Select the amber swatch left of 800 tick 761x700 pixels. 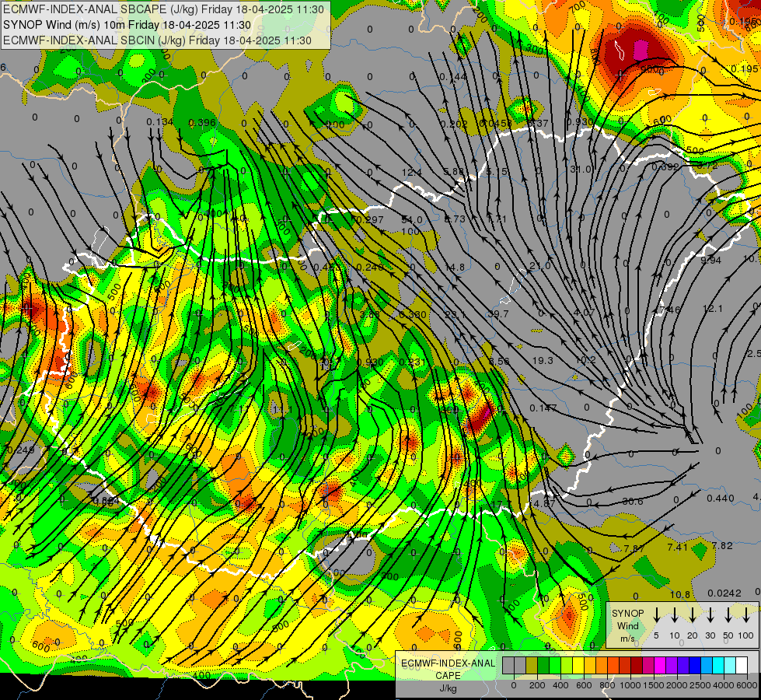point(602,665)
